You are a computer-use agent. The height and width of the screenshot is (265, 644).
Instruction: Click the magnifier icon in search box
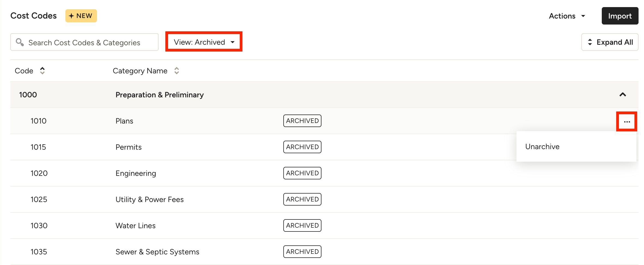click(20, 42)
